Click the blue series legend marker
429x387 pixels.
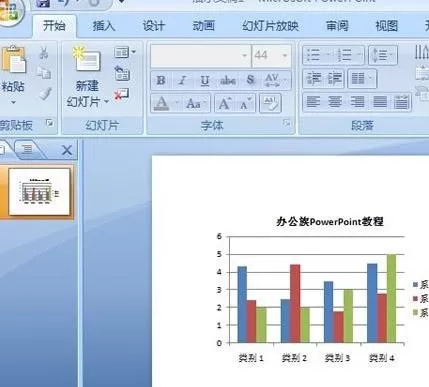point(415,284)
